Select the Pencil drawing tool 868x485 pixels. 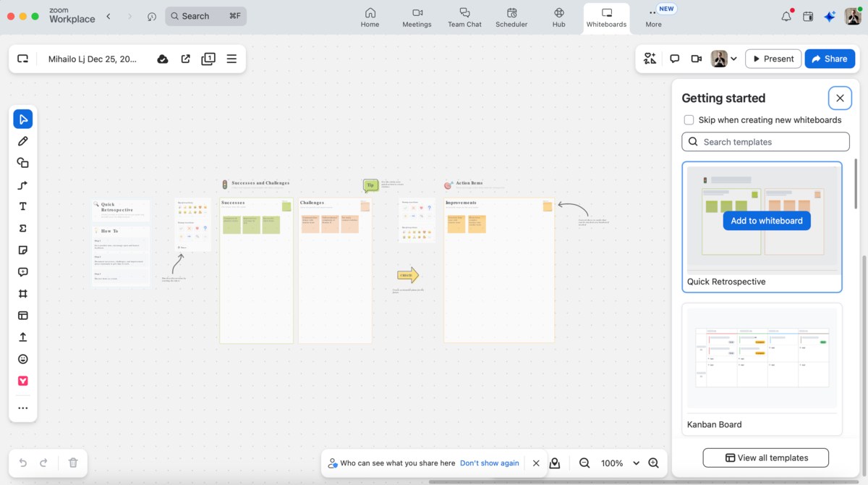(22, 140)
